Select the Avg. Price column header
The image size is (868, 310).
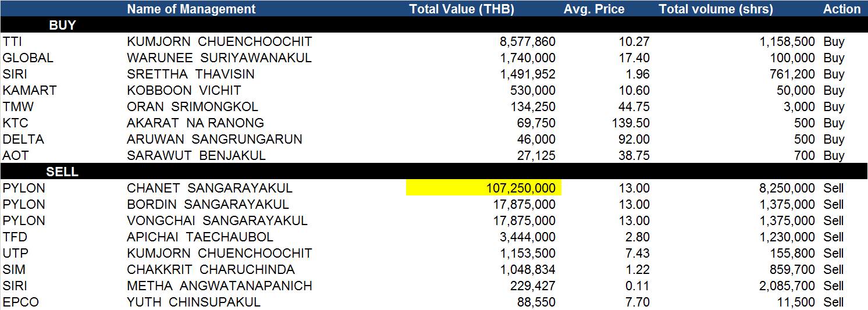[x=594, y=9]
